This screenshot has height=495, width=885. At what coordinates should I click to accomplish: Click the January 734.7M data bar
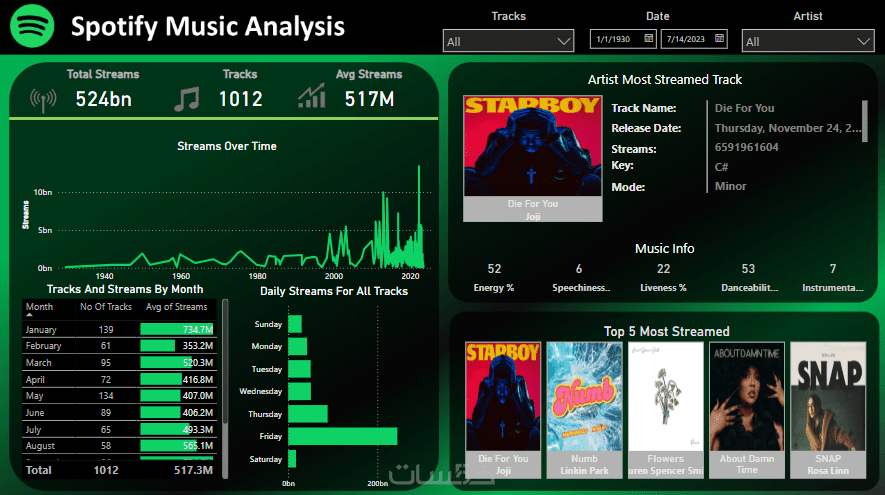coord(177,329)
